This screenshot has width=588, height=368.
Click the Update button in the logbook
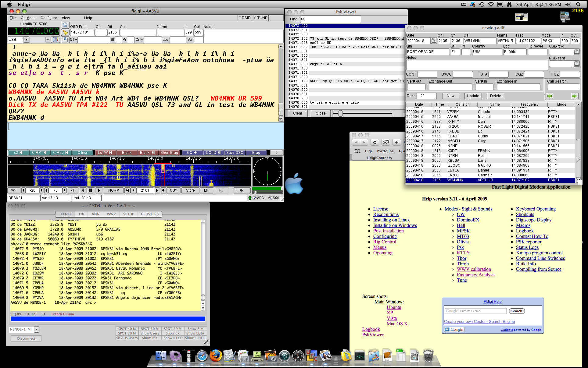point(473,96)
